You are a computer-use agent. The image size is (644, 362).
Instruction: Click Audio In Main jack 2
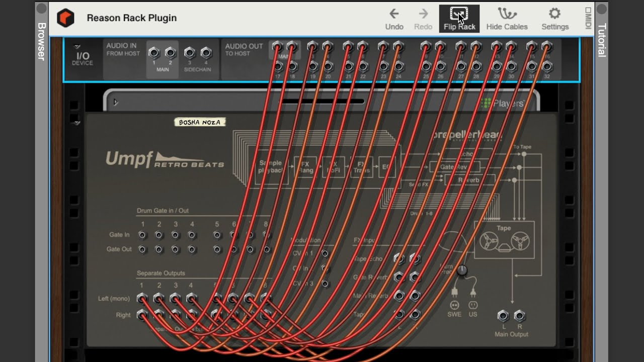click(x=171, y=53)
